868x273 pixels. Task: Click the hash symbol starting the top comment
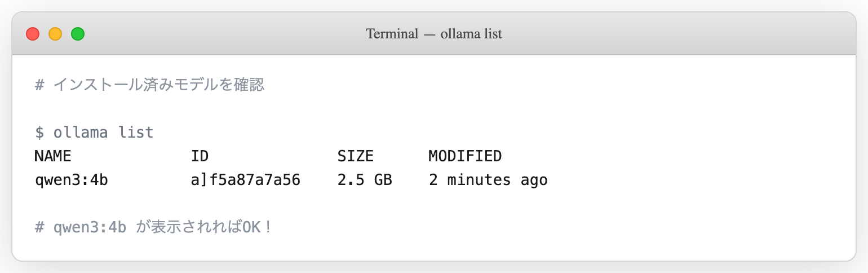coord(39,85)
